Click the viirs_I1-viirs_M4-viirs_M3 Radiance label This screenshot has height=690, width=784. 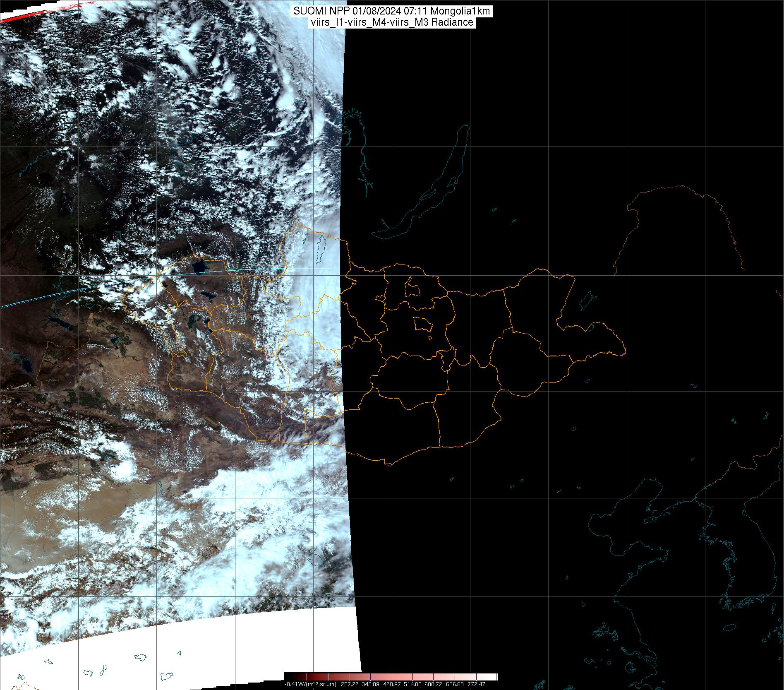[391, 22]
